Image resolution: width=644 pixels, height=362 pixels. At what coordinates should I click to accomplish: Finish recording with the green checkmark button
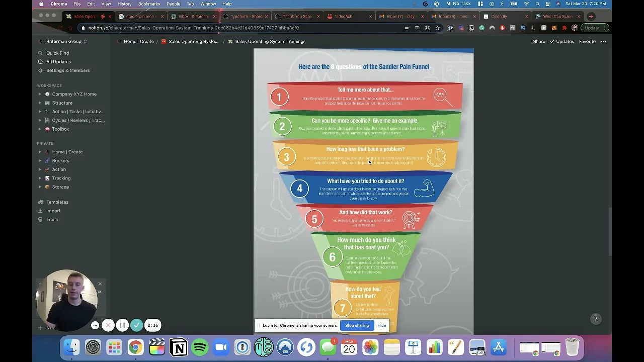[136, 325]
